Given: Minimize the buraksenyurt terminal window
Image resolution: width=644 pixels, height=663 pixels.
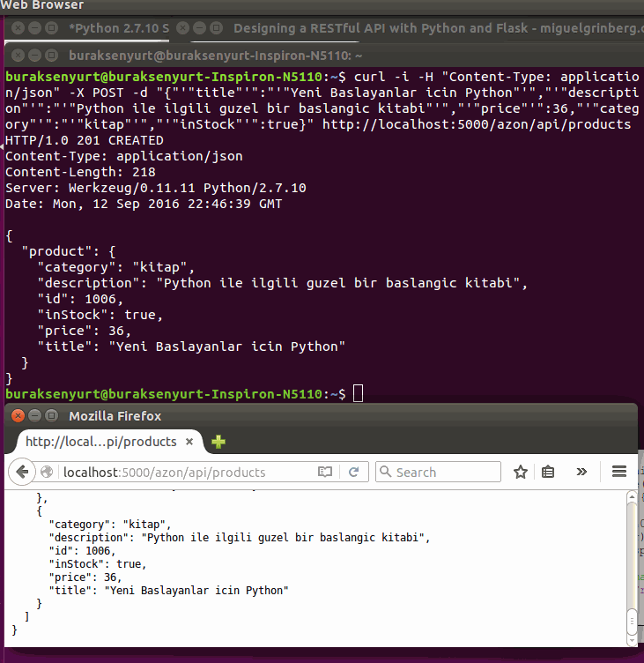Looking at the screenshot, I should coord(34,56).
